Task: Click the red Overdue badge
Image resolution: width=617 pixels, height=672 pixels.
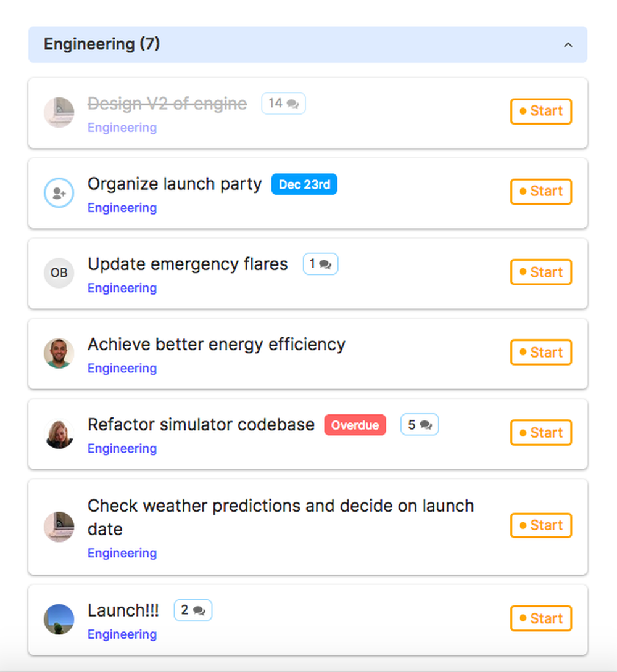Action: pyautogui.click(x=355, y=425)
